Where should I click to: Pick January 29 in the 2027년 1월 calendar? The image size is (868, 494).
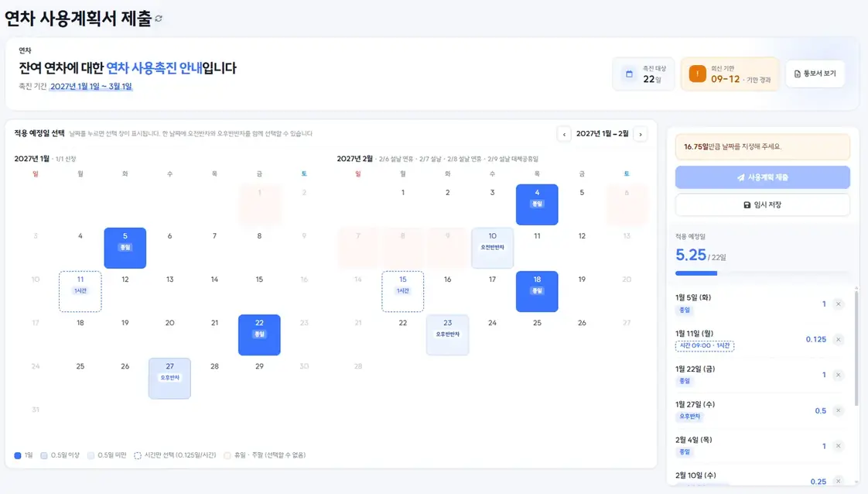[x=259, y=379]
